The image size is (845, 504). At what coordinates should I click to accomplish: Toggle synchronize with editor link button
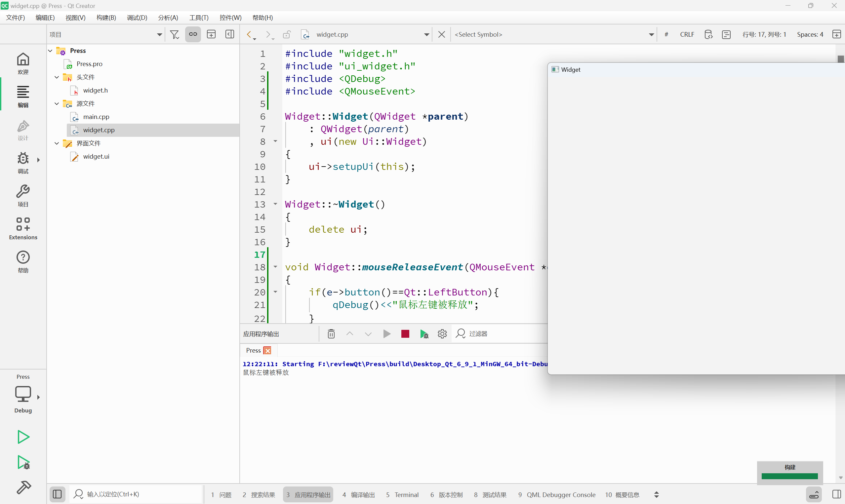coord(193,34)
